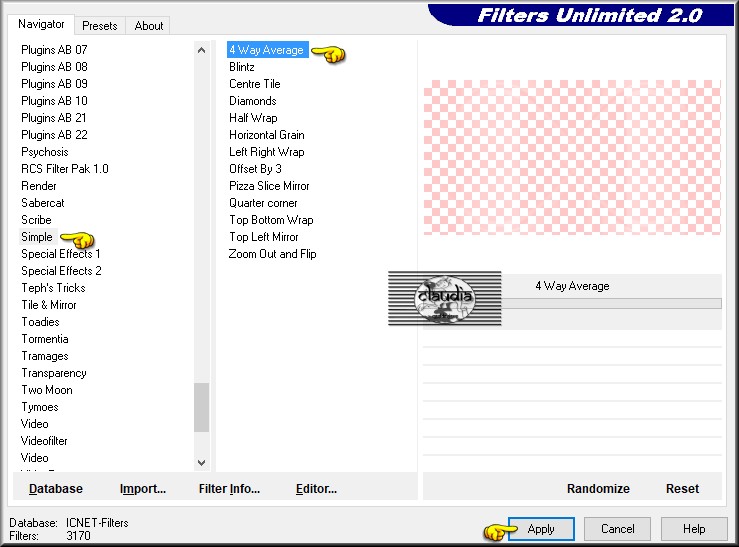Click the pink checkered preview image
The width and height of the screenshot is (739, 547).
572,157
